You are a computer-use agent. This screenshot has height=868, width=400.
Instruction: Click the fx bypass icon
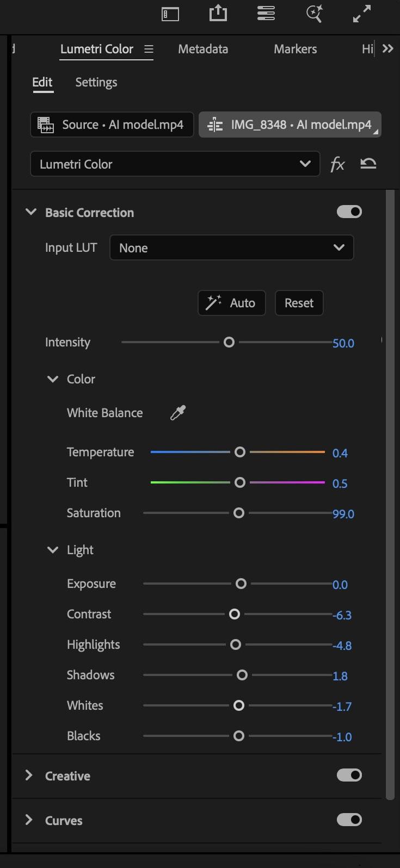[x=337, y=164]
